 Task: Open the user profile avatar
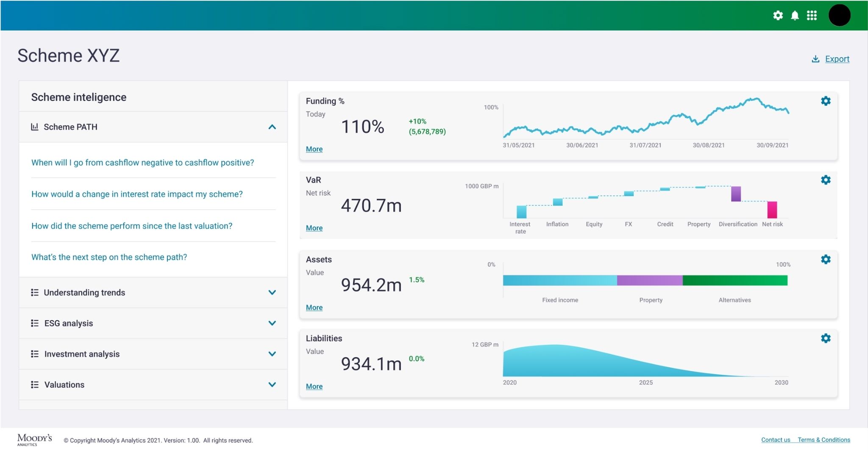coord(839,15)
